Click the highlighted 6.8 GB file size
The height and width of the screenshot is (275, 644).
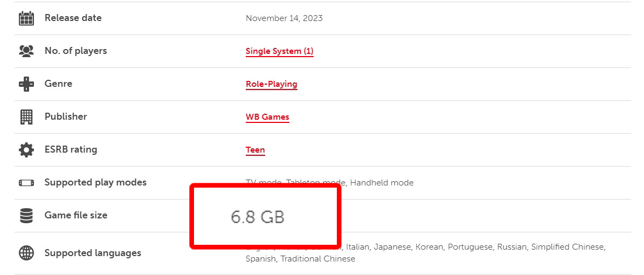[258, 217]
